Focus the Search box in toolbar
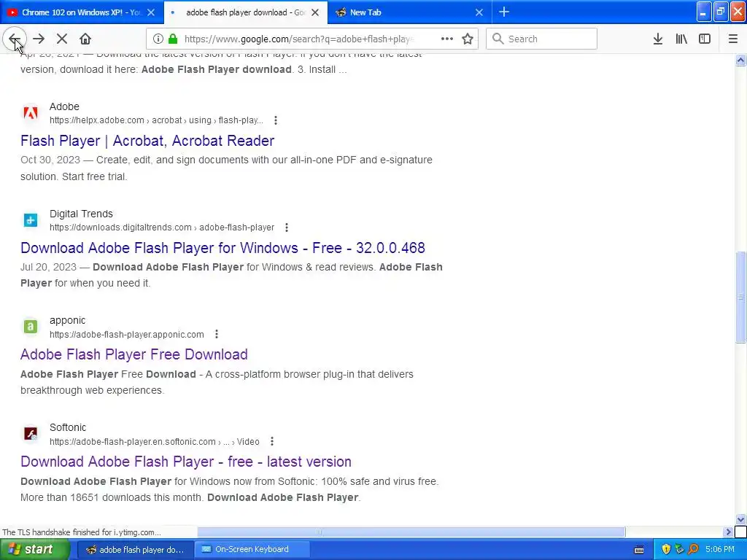This screenshot has height=560, width=747. point(541,39)
